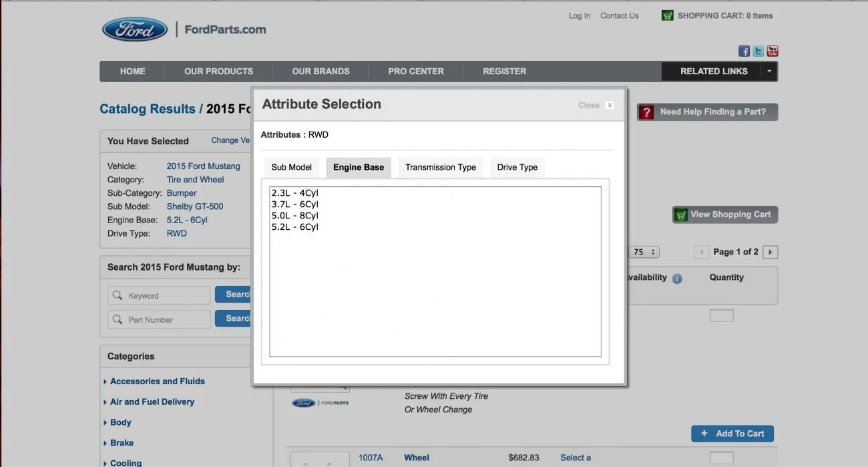The image size is (868, 467).
Task: Switch to the Transmission Type tab
Action: coord(441,167)
